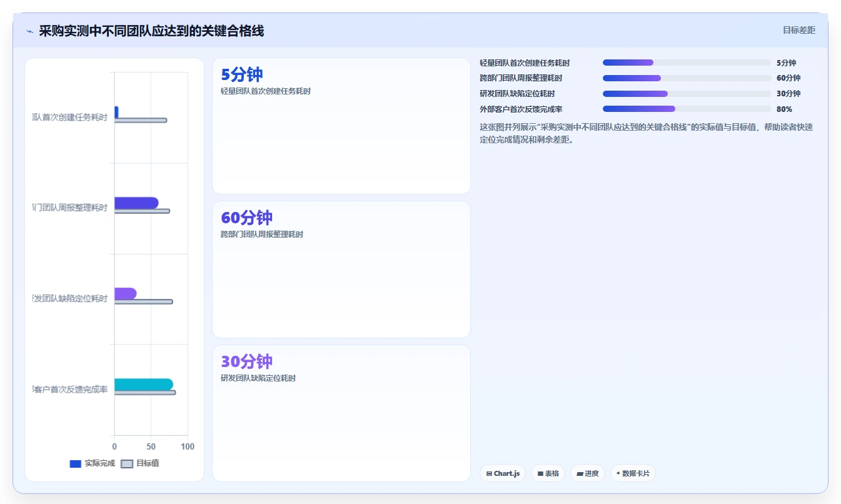Screen dimensions: 841x504
Task: Click the 研发团队缺陷定位耗时 progress bar
Action: coord(687,94)
